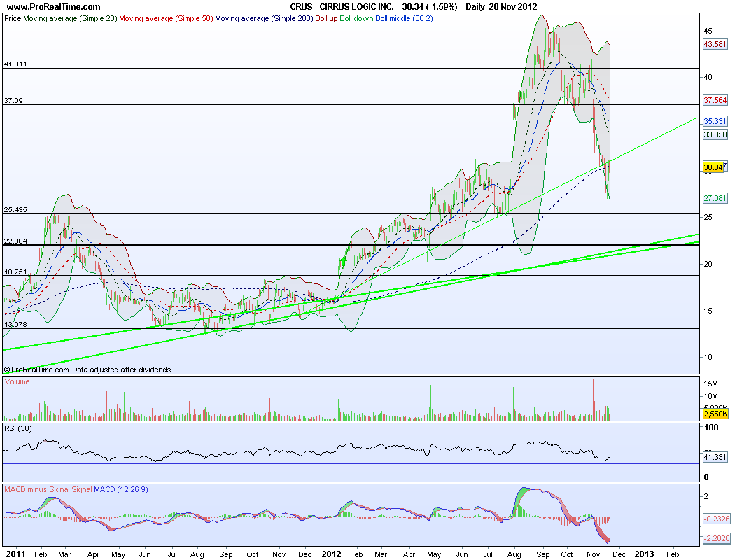This screenshot has width=735, height=560.
Task: Click the yellow 2,550K volume tag
Action: point(715,414)
